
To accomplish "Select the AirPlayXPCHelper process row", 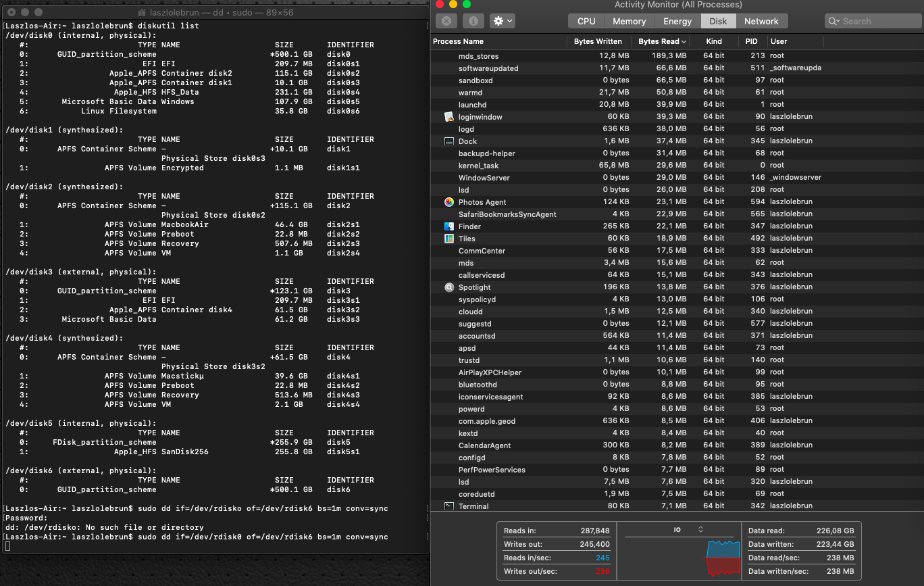I will coord(677,372).
